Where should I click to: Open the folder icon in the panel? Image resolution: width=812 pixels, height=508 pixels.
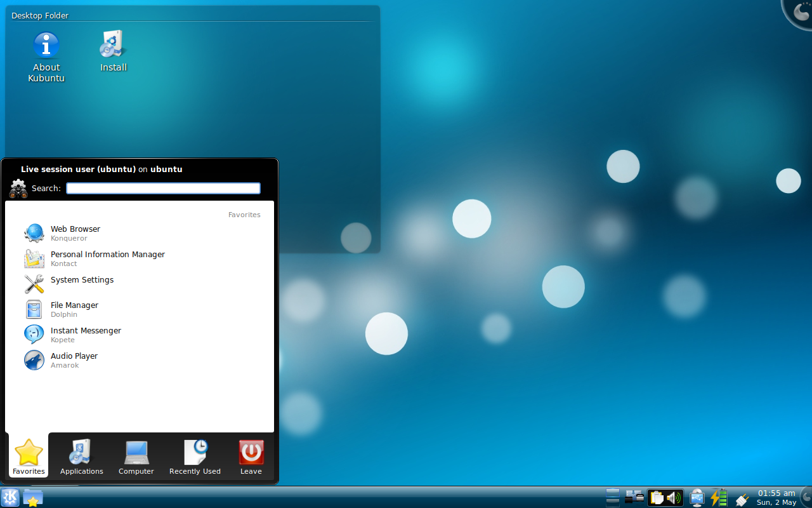(x=33, y=497)
